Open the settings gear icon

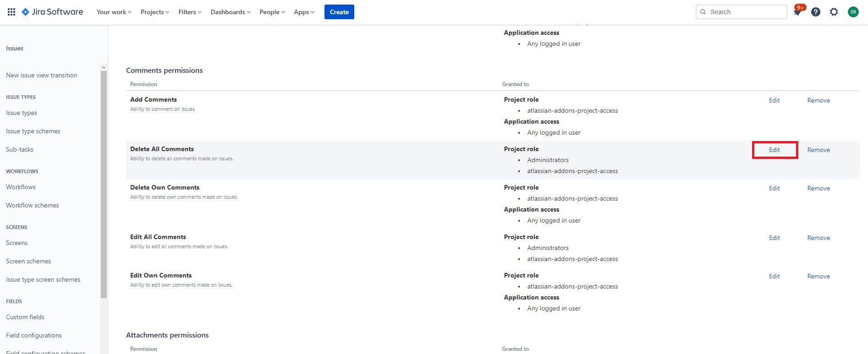[834, 12]
